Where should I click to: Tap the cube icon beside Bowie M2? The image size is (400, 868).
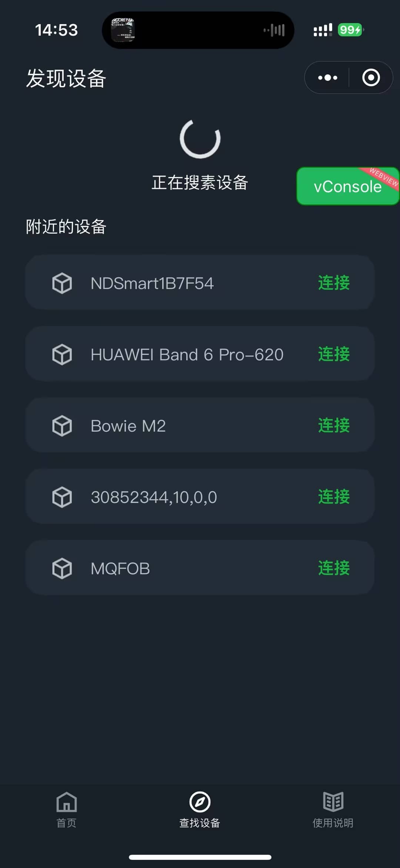pos(62,426)
